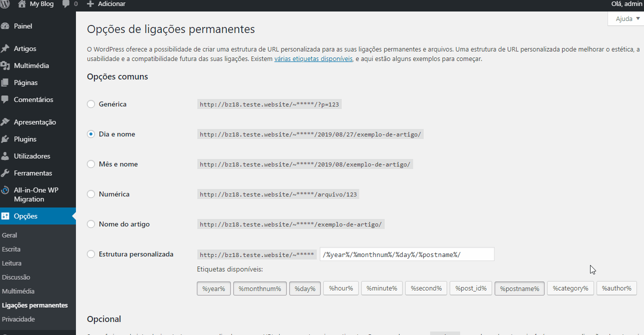Open the comments bubble icon in admin bar

66,4
